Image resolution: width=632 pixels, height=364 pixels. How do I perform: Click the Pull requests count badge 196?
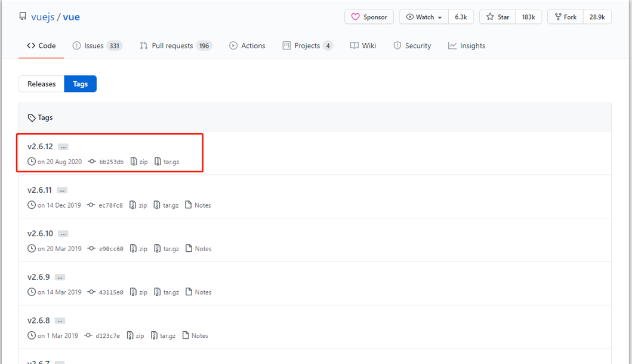[x=204, y=45]
